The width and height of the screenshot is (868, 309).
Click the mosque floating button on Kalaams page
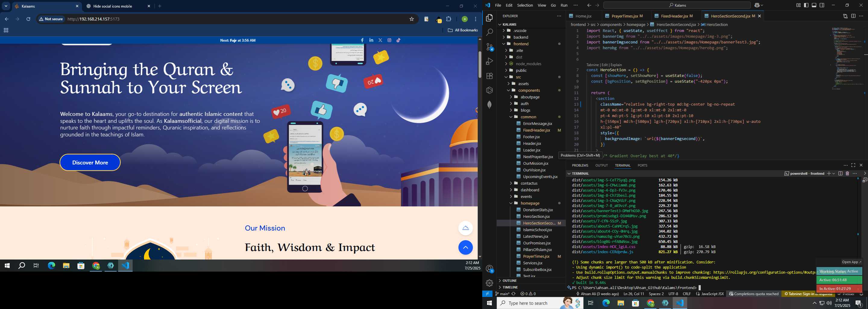[x=465, y=228]
